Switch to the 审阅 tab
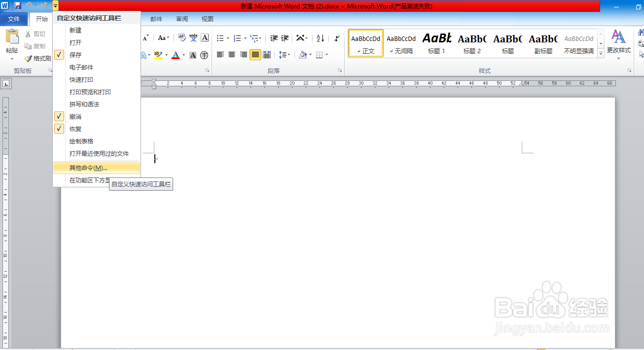The height and width of the screenshot is (350, 644). (182, 19)
